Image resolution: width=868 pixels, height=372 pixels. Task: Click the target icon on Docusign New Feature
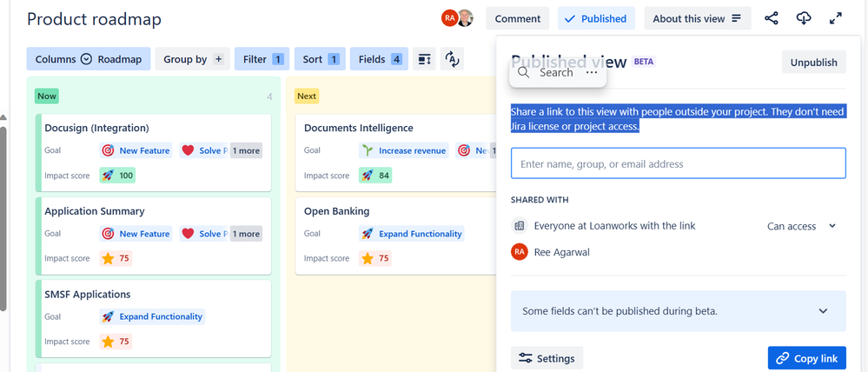[108, 150]
